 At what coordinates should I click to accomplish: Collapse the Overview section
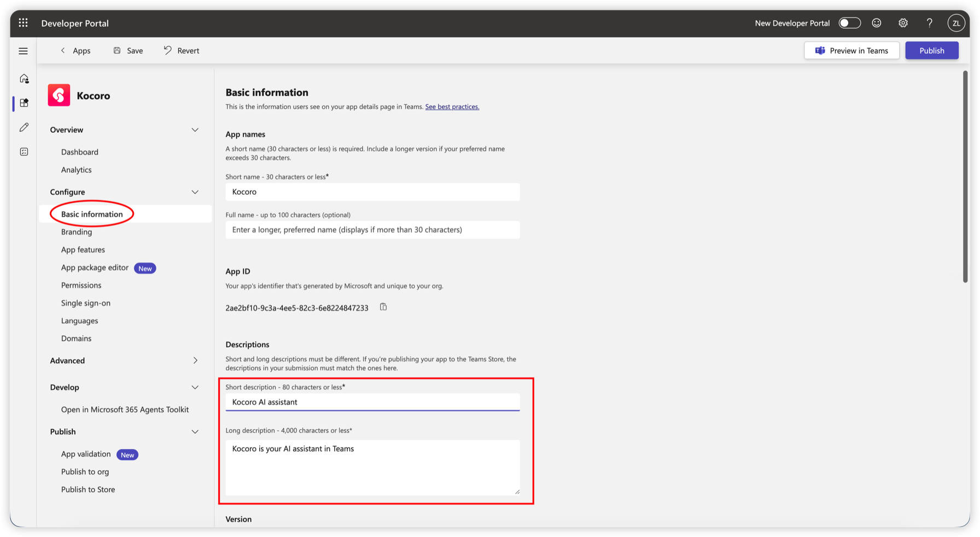195,130
